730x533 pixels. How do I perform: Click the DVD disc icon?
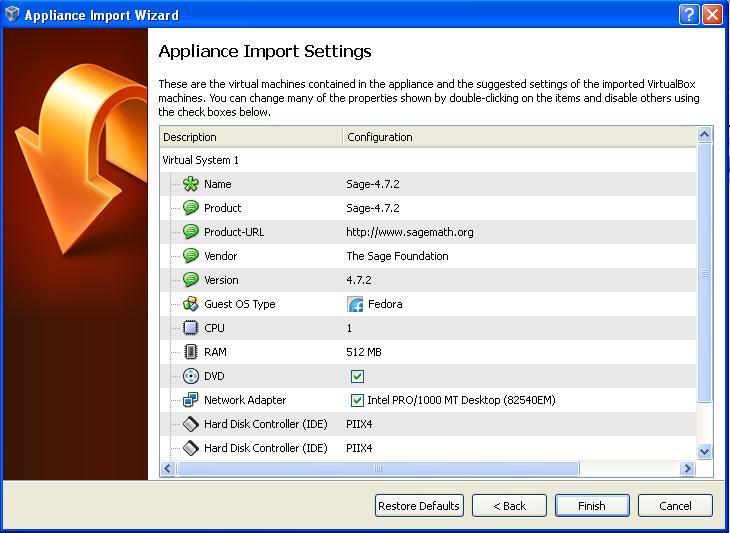pyautogui.click(x=191, y=376)
